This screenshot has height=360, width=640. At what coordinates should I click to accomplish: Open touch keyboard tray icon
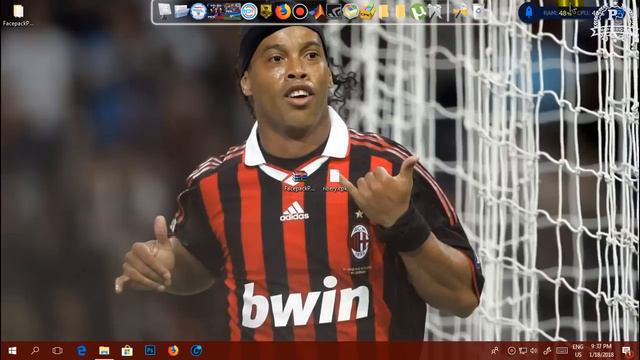click(562, 351)
